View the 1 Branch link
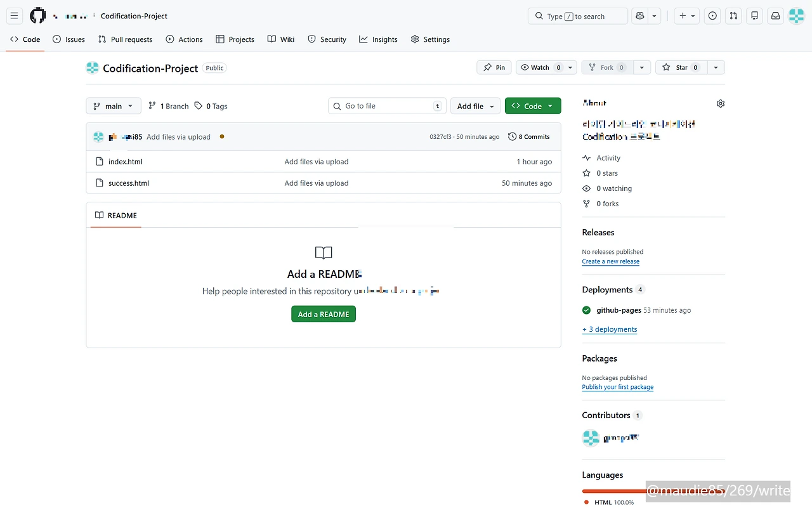 (169, 106)
